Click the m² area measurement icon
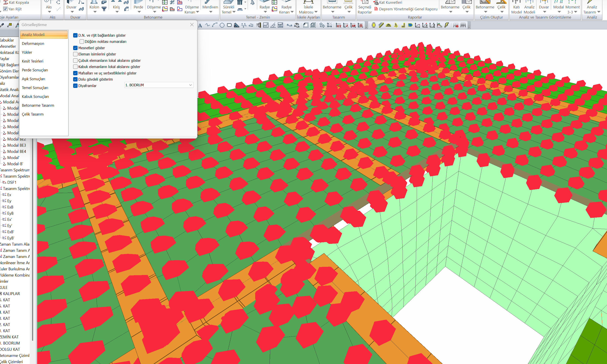Screen dimensions: 607x364 [266, 25]
